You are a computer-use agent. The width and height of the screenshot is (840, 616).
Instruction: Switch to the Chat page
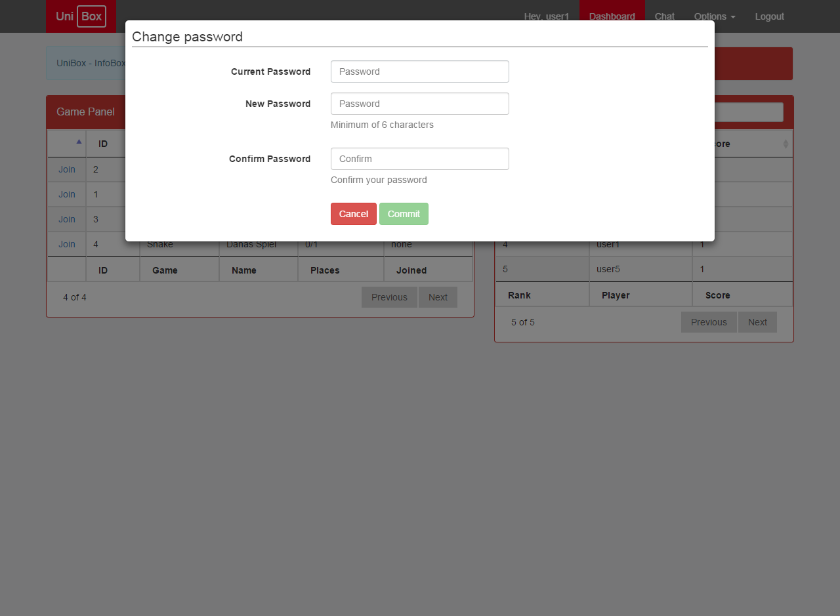coord(665,16)
